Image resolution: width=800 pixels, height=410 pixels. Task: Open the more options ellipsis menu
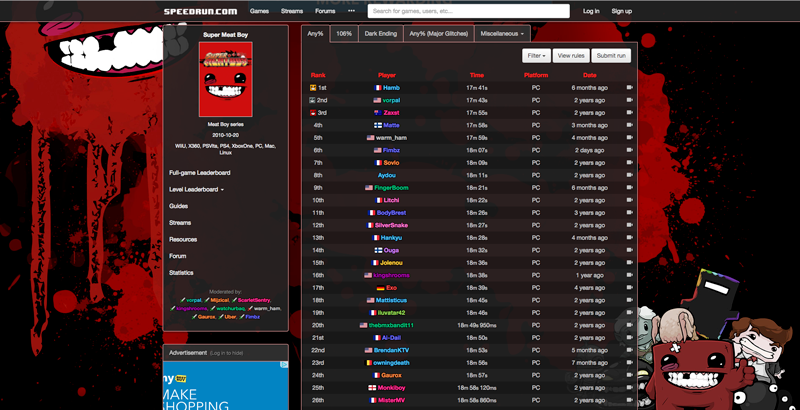click(351, 11)
